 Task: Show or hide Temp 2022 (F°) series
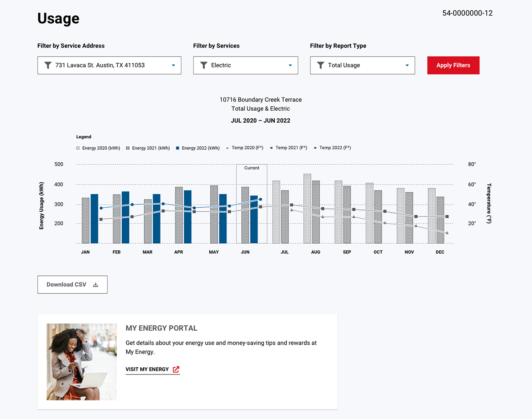click(x=332, y=148)
